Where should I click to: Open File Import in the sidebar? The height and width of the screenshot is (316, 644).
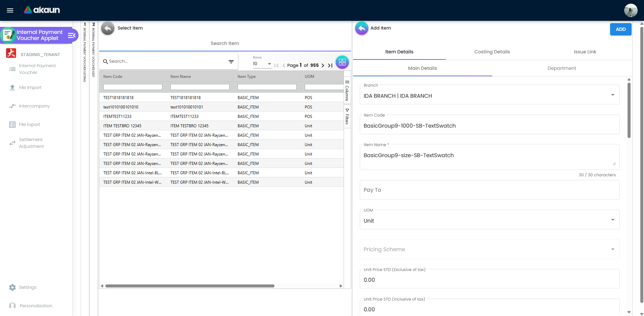(x=30, y=88)
